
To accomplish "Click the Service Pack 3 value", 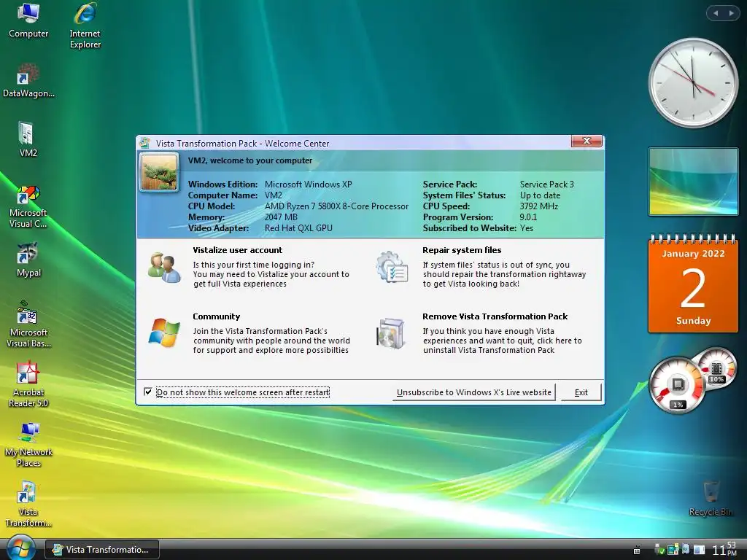I will tap(547, 184).
